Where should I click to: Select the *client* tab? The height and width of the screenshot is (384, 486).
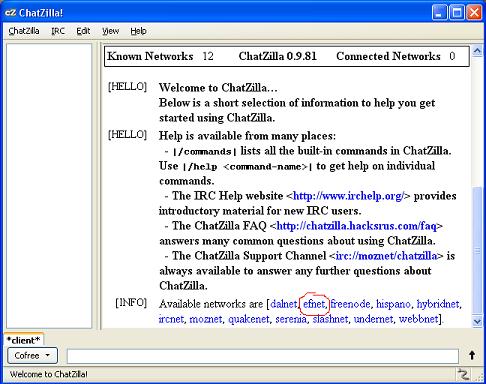[23, 340]
